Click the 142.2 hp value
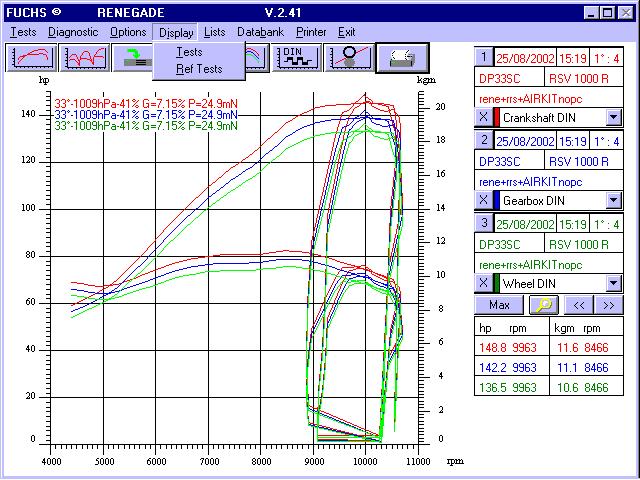The image size is (640, 480). 493,368
